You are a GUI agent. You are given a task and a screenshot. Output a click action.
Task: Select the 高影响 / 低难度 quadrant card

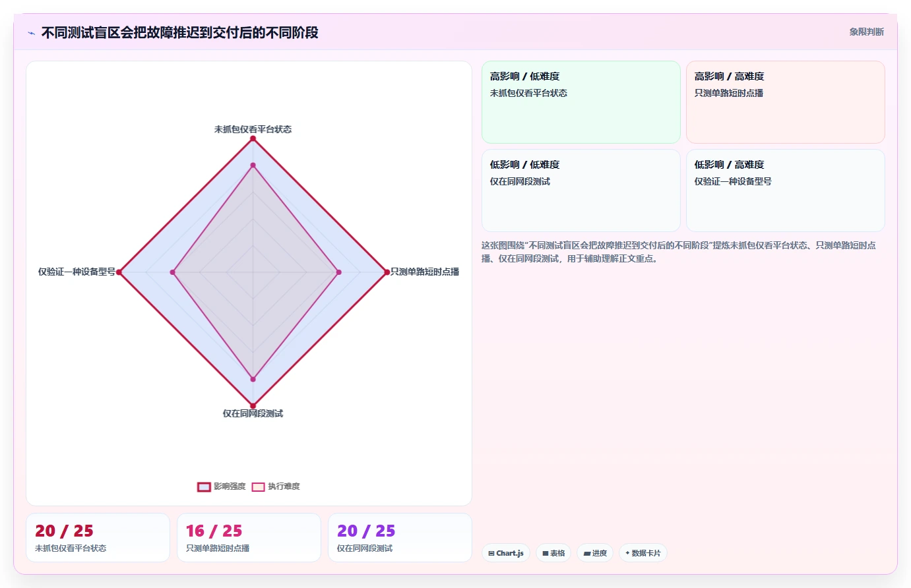[x=581, y=102]
